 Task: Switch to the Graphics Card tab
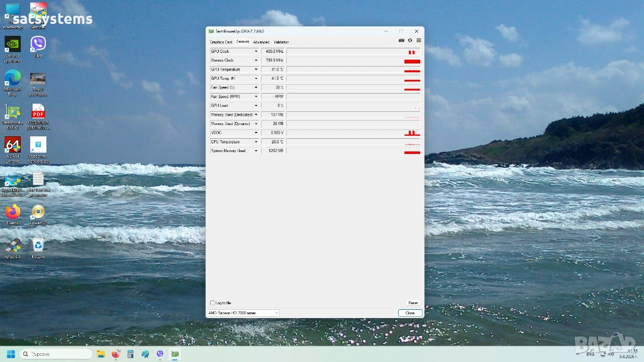[221, 42]
